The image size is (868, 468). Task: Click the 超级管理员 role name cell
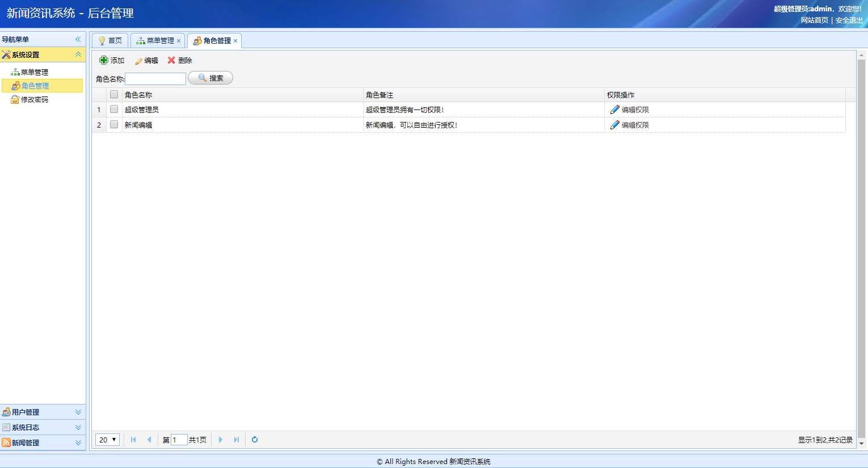242,109
